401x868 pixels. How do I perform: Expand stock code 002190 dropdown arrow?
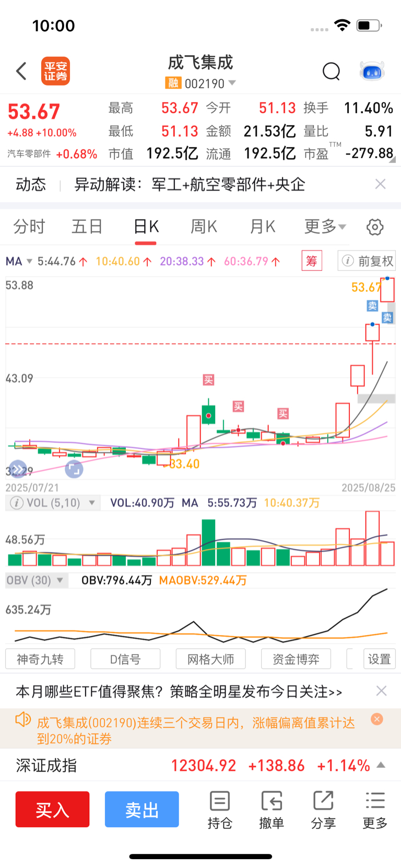(232, 83)
